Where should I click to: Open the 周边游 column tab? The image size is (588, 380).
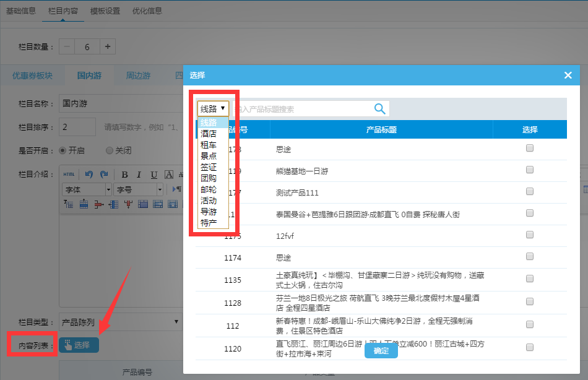point(138,76)
